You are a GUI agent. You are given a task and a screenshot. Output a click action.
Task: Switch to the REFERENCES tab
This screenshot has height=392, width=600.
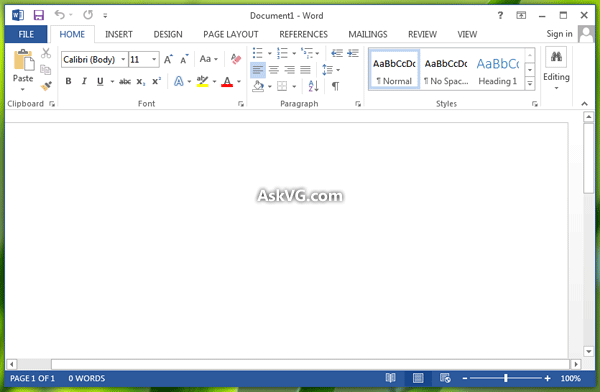point(303,34)
